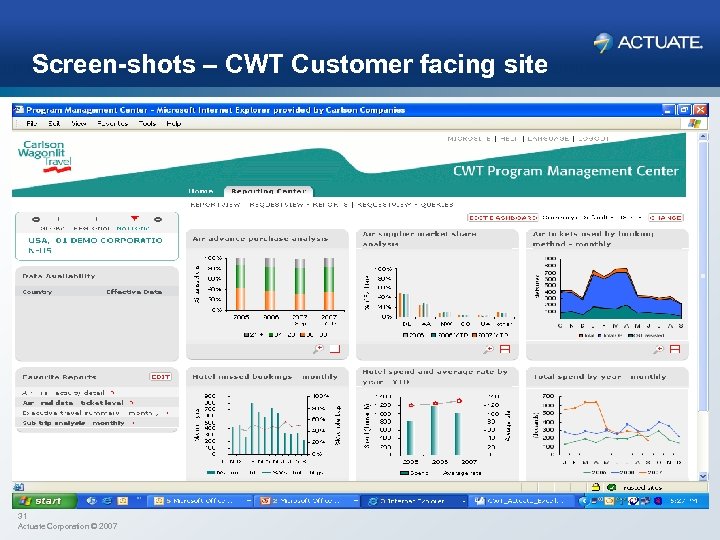This screenshot has width=720, height=540.
Task: Zoom the Air supplier market share chart
Action: click(488, 349)
